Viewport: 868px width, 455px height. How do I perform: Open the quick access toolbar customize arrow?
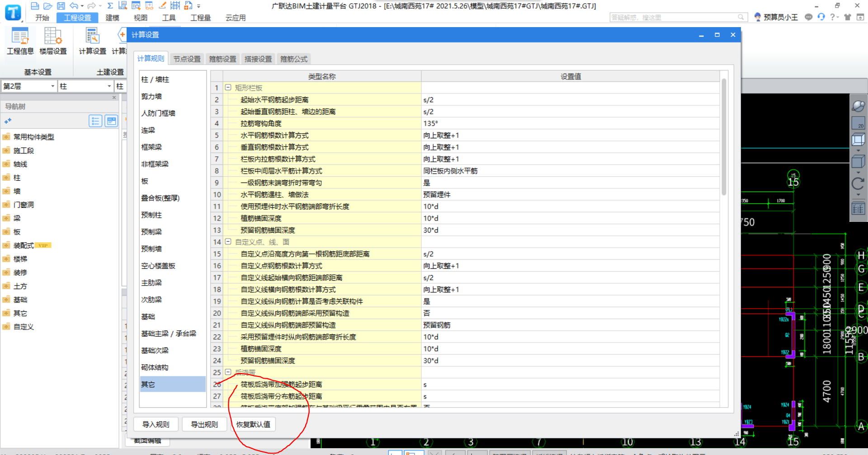[198, 6]
